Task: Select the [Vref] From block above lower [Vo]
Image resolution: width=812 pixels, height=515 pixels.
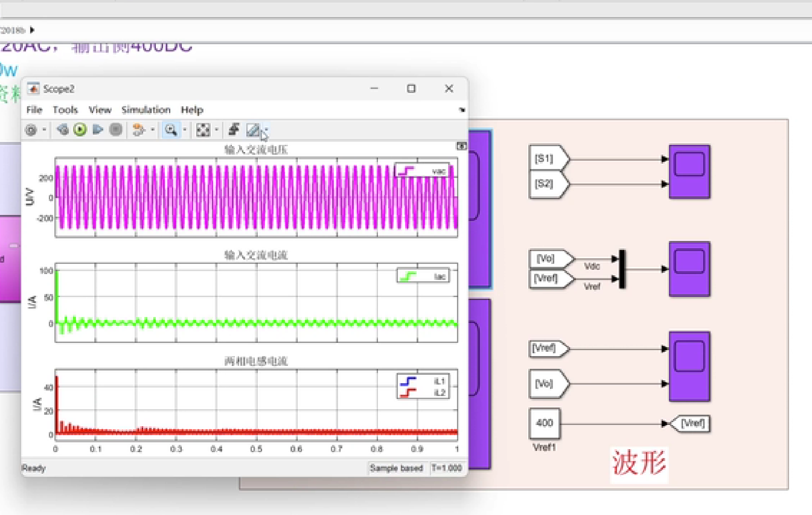Action: [549, 349]
